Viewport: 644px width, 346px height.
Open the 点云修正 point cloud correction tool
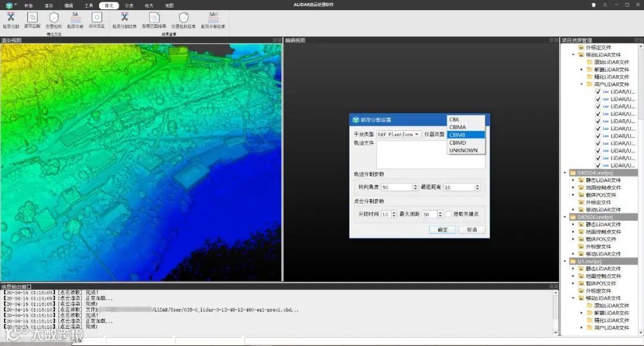point(97,20)
